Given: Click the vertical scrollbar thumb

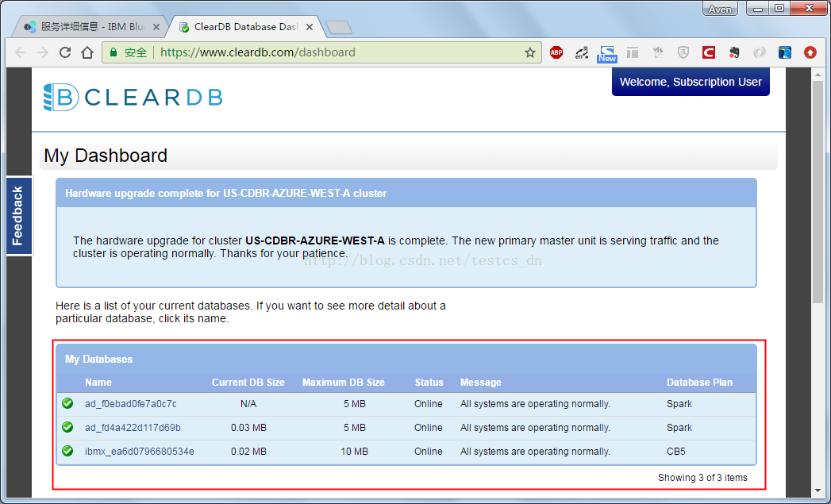Looking at the screenshot, I should (x=818, y=193).
